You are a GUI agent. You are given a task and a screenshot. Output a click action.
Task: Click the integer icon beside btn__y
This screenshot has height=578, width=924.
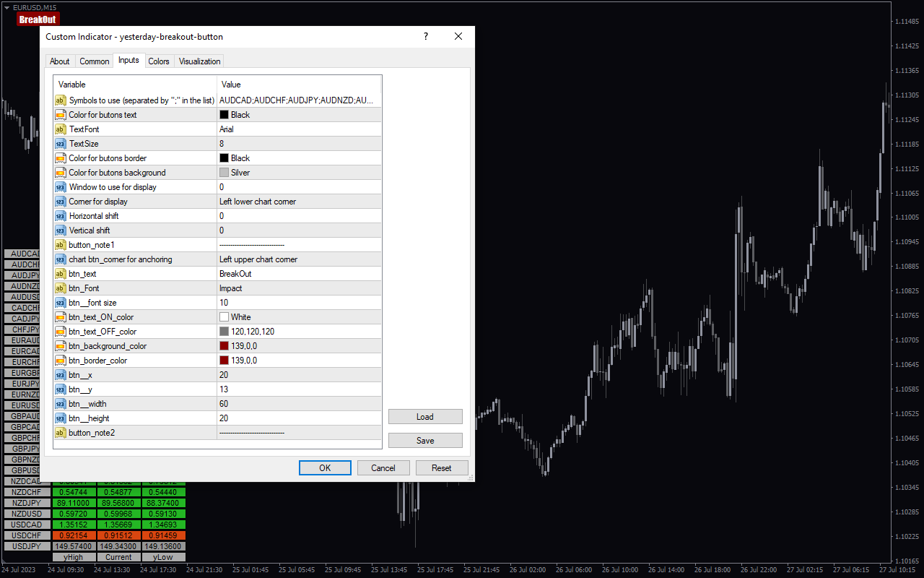(x=61, y=389)
